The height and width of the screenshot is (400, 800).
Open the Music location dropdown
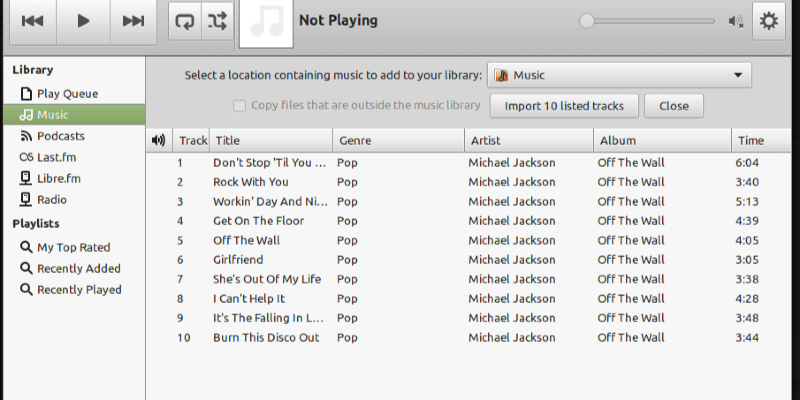pyautogui.click(x=619, y=75)
